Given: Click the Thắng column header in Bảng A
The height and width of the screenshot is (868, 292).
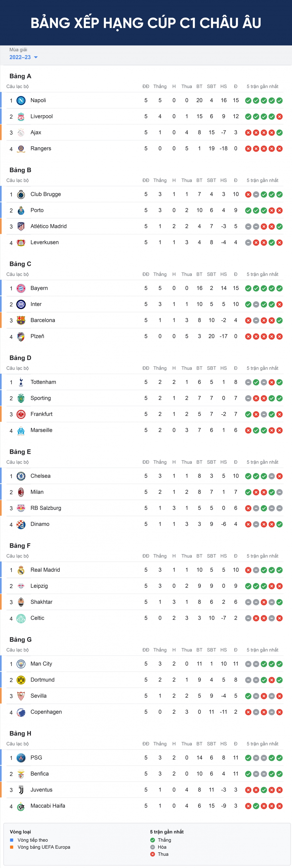Looking at the screenshot, I should pos(160,87).
